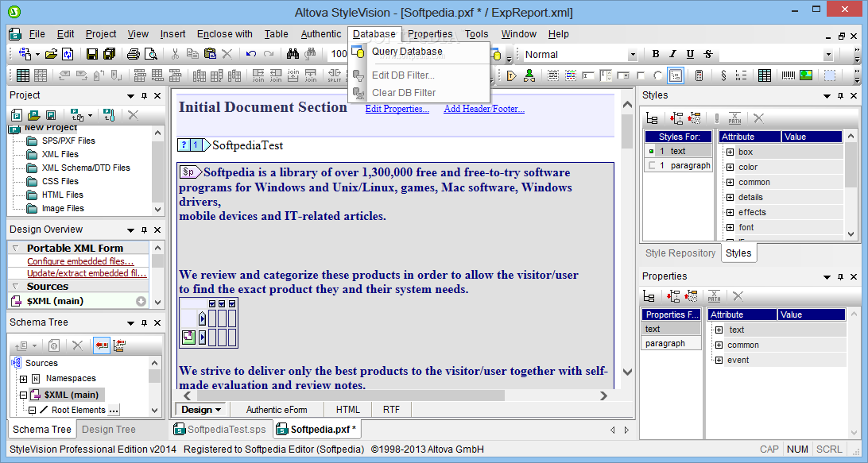Click the Project panel vertical scrollbar
868x463 pixels.
coord(157,171)
